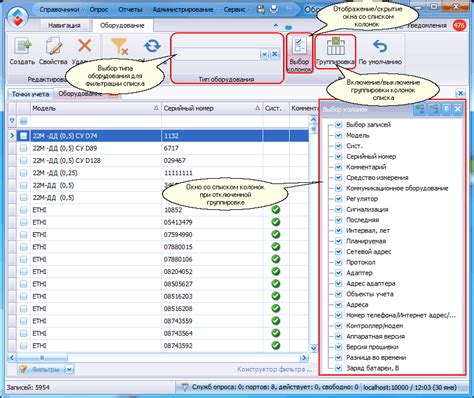Open Конструктор фильтра link
474x398 pixels.
pos(275,369)
